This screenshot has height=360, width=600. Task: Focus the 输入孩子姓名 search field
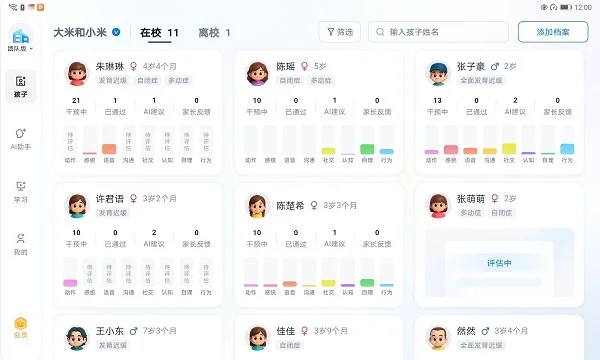coord(438,32)
